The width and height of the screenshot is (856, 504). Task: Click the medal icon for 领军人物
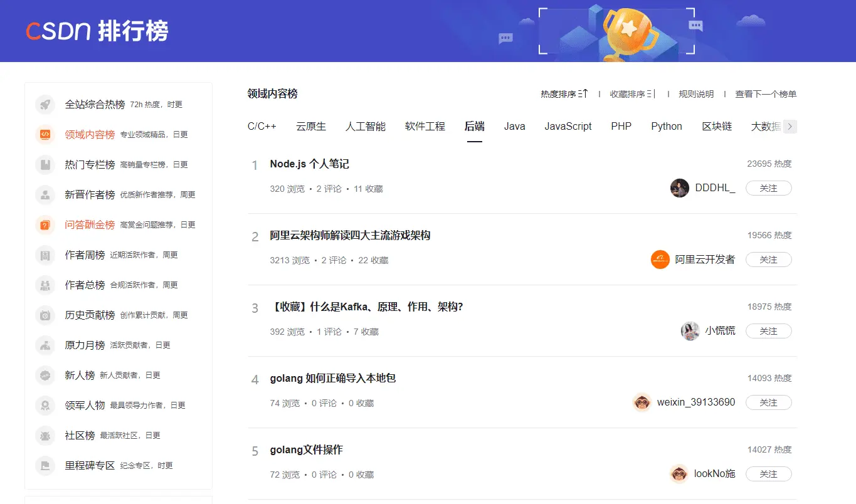[45, 406]
